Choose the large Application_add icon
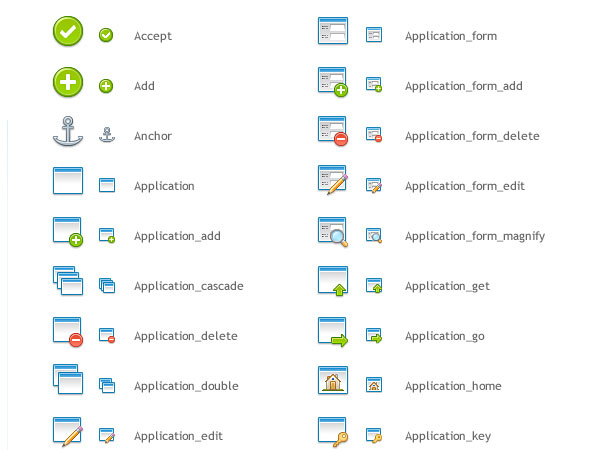615x450 pixels. [68, 232]
